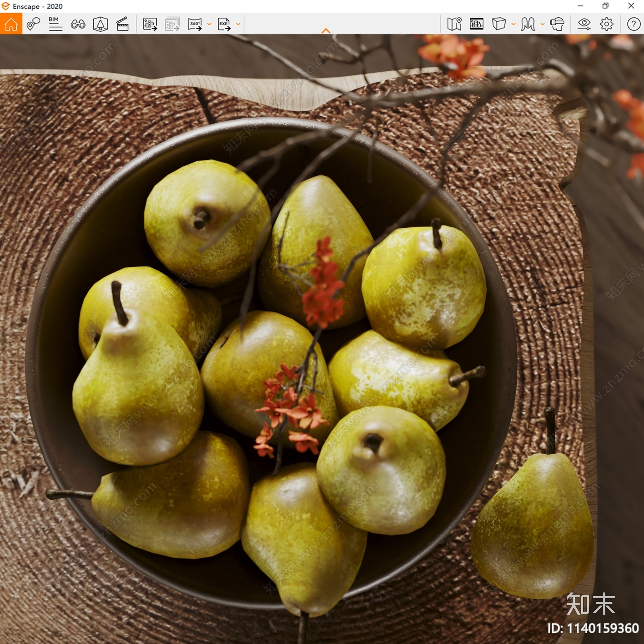Expand the navigation mode dropdown arrow
The image size is (644, 644).
[x=542, y=24]
